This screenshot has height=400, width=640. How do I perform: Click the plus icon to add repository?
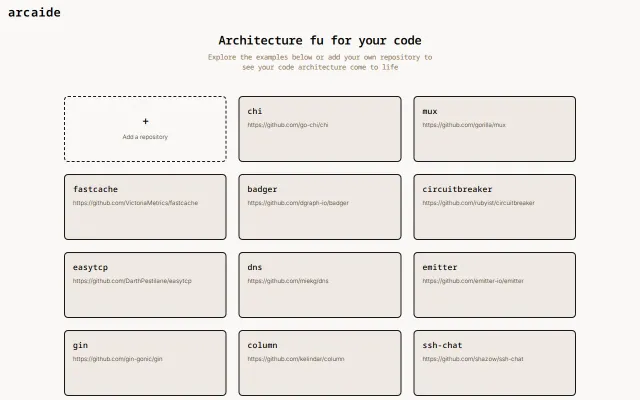145,121
